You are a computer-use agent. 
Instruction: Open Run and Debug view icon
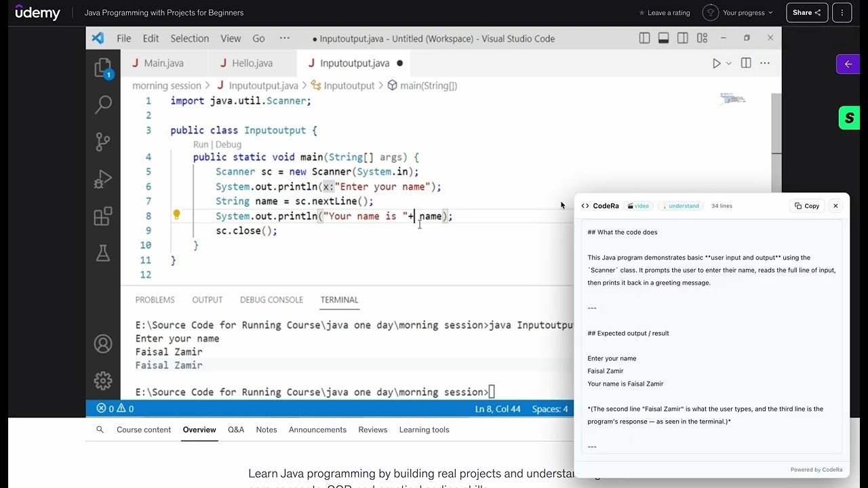pyautogui.click(x=103, y=179)
